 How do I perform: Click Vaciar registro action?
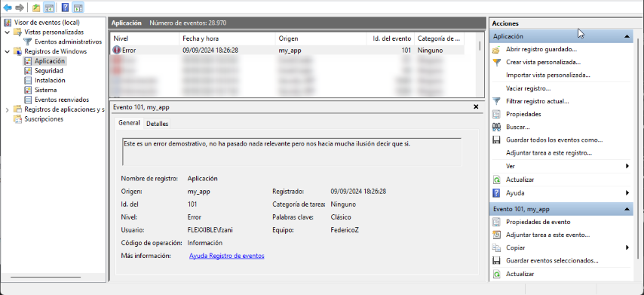pyautogui.click(x=528, y=88)
